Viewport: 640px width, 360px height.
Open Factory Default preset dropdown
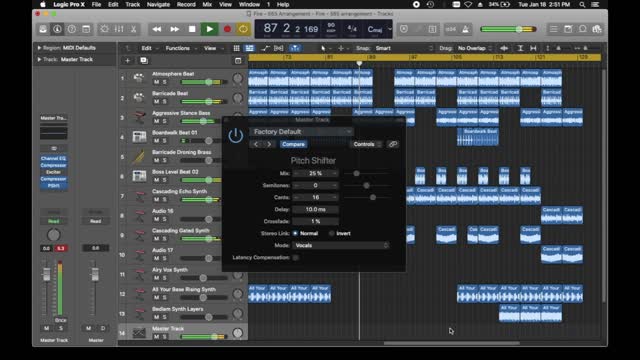301,132
